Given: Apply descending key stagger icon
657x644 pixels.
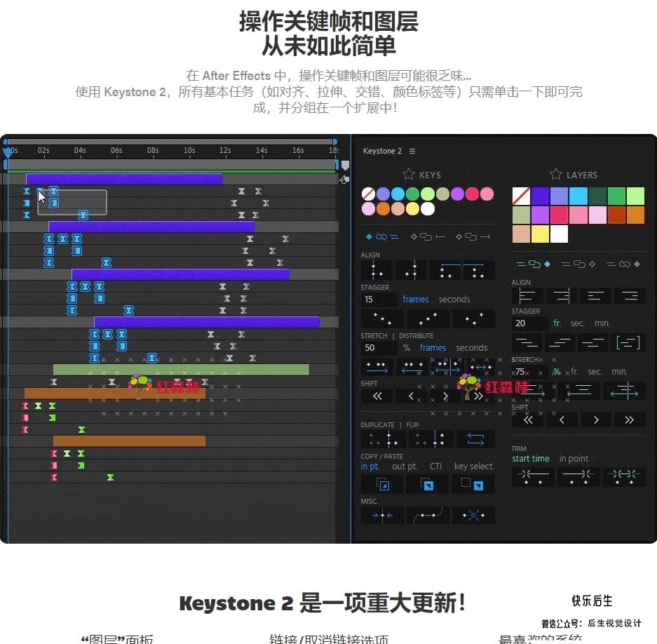Looking at the screenshot, I should coord(382,318).
